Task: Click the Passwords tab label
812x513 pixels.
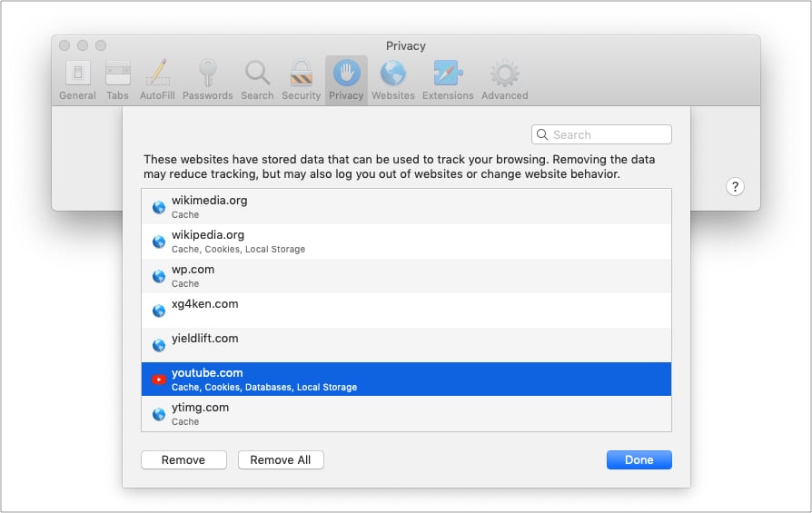Action: tap(208, 95)
